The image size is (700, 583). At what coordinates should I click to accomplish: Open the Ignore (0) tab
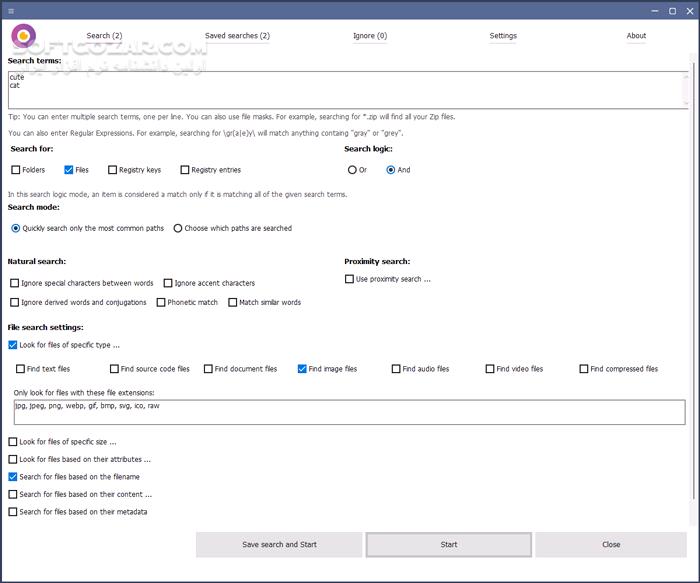(x=369, y=36)
